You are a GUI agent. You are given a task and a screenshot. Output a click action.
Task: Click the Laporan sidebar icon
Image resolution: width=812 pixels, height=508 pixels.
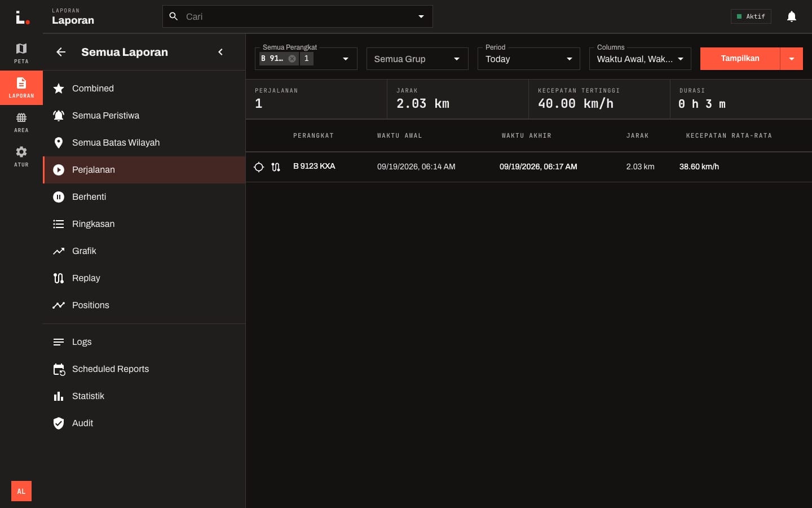coord(21,87)
